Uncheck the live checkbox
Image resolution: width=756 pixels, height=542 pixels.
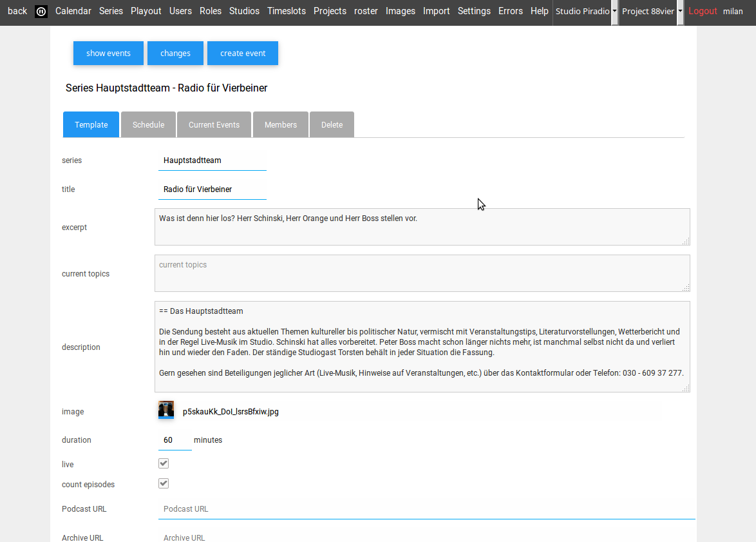[164, 463]
